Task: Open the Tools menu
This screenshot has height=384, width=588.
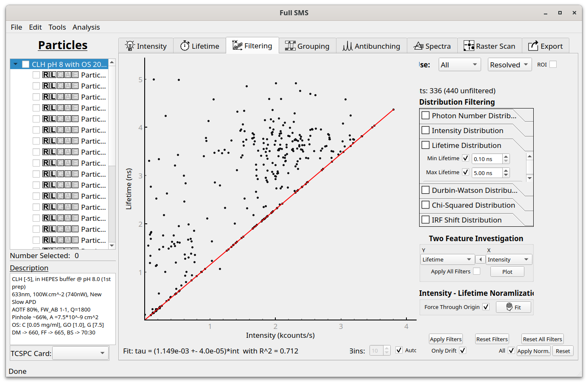Action: (57, 27)
